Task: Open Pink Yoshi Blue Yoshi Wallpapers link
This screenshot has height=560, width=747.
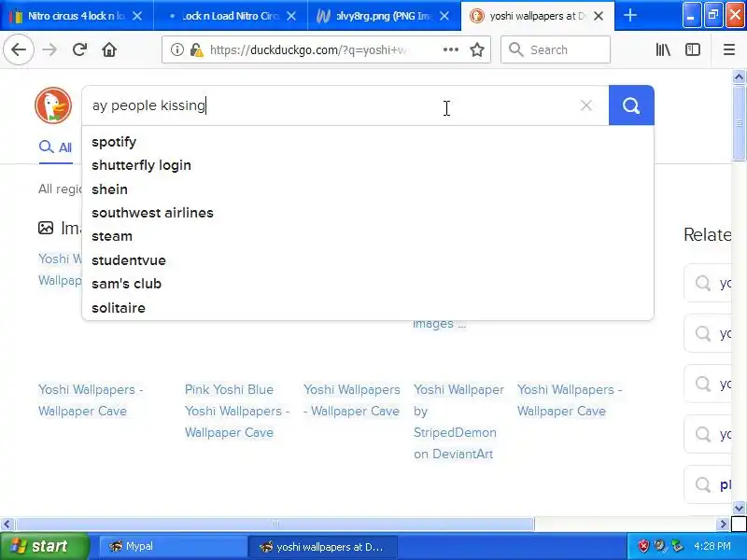Action: coord(237,411)
